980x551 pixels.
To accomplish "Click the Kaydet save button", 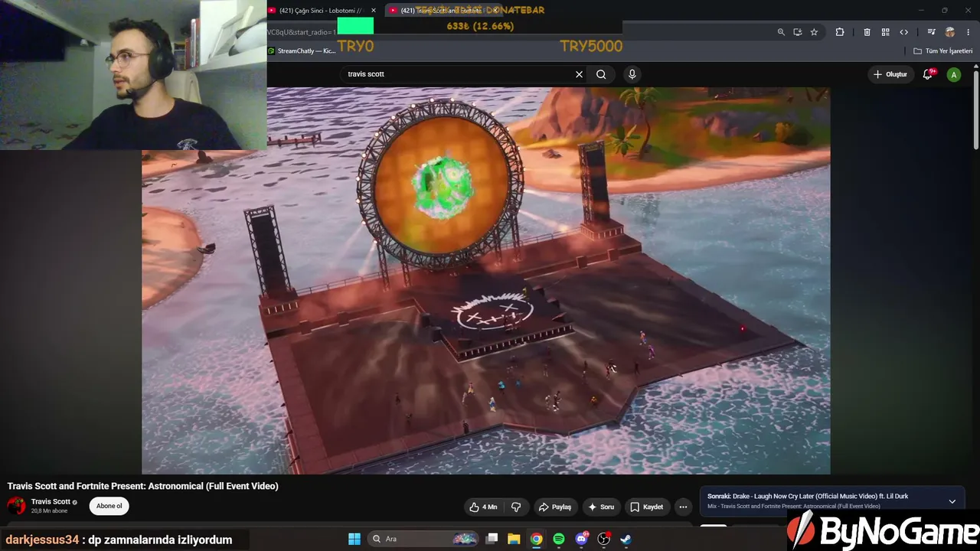I will tap(647, 507).
